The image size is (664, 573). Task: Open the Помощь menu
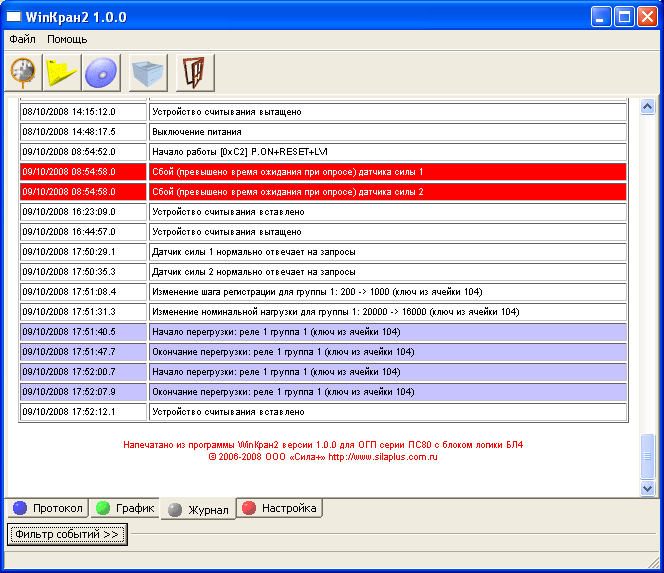pyautogui.click(x=67, y=39)
